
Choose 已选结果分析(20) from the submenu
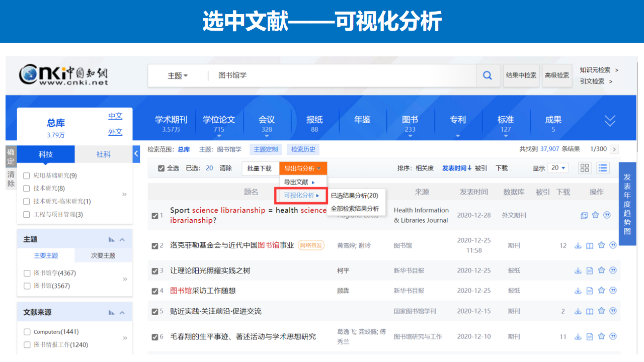354,196
